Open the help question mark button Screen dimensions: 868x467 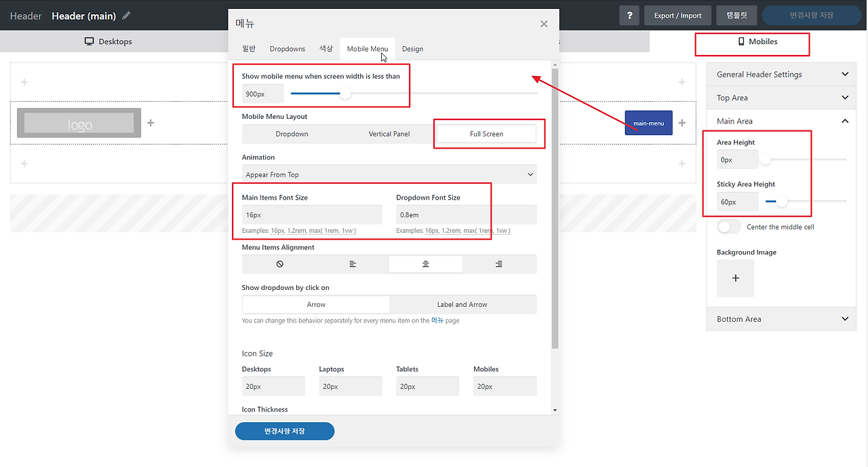pyautogui.click(x=629, y=16)
